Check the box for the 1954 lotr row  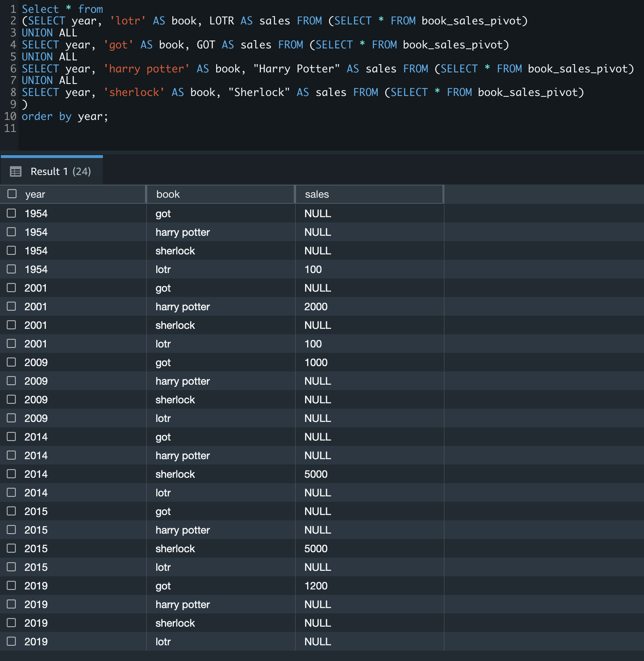[12, 269]
